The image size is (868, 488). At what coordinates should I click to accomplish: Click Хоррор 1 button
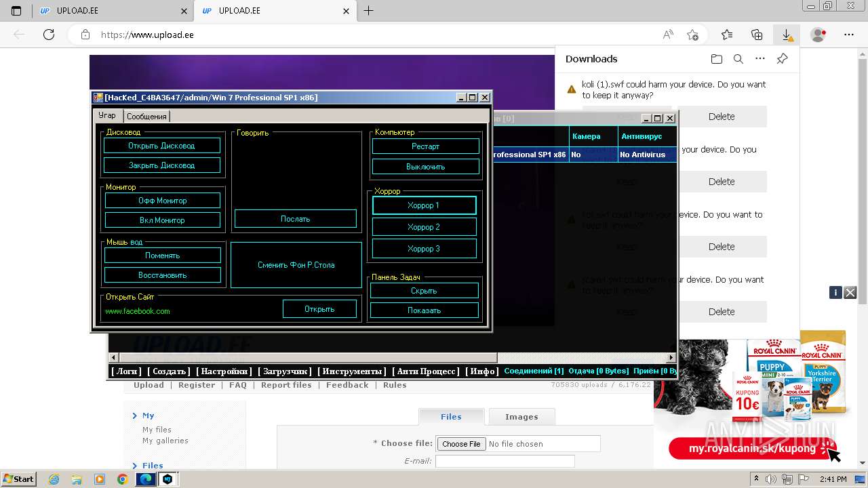424,205
